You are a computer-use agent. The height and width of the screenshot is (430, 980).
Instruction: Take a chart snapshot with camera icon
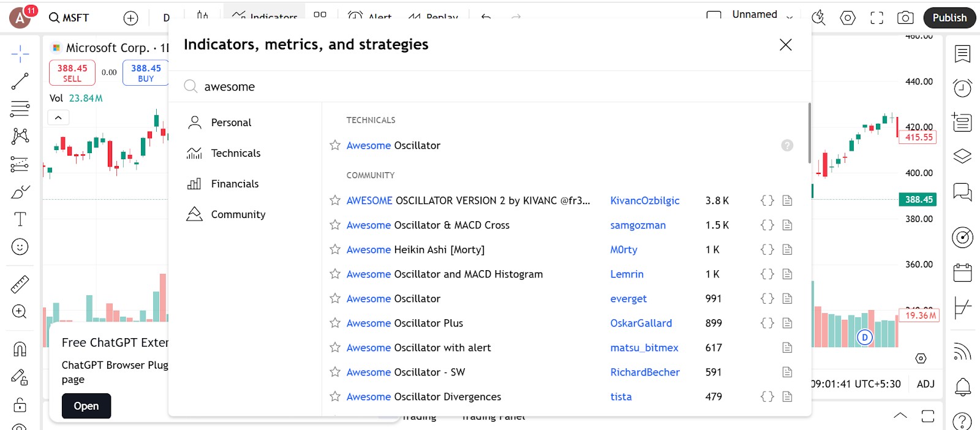tap(905, 18)
